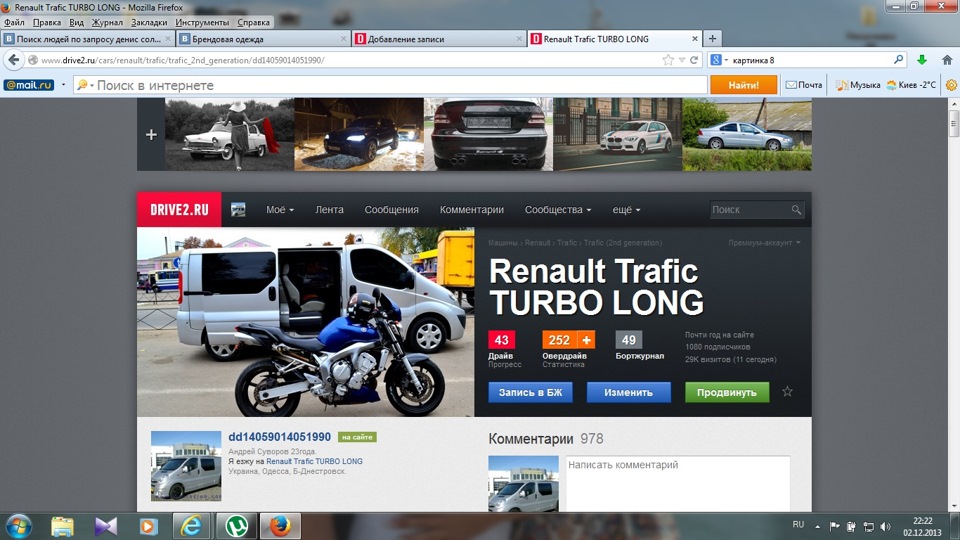Viewport: 960px width, 540px height.
Task: Open the Закладки menu
Action: click(x=149, y=23)
